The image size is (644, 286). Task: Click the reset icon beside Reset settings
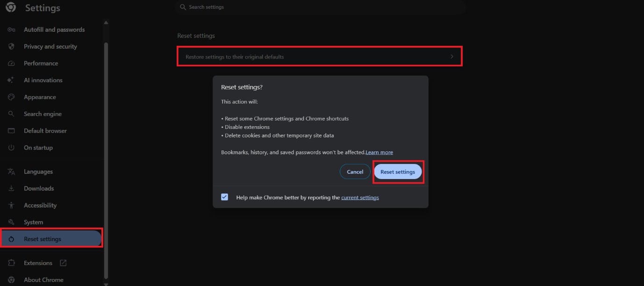pyautogui.click(x=12, y=239)
